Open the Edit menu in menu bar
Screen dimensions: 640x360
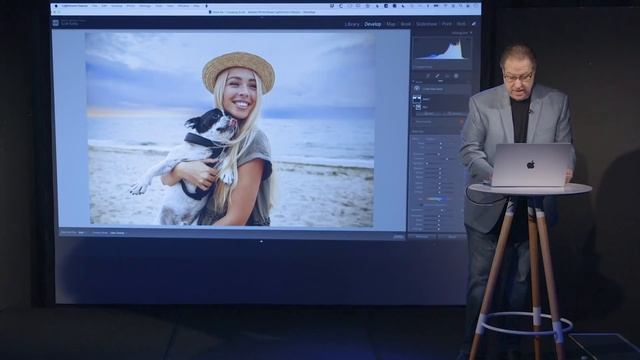(x=103, y=6)
